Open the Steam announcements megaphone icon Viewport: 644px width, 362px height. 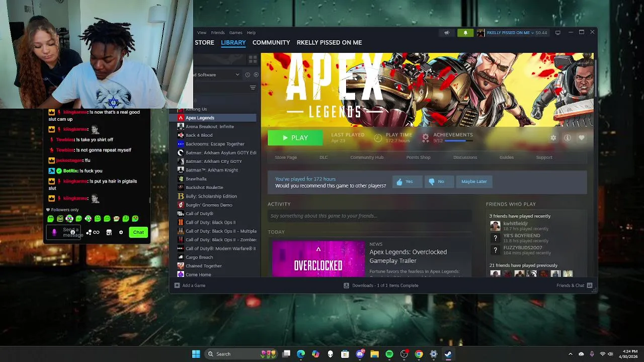(x=447, y=33)
